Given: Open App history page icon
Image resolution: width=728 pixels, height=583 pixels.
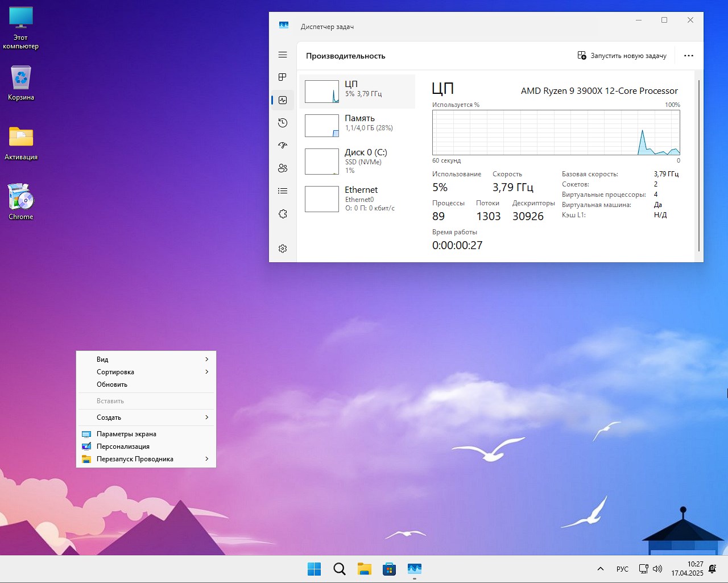Looking at the screenshot, I should click(x=283, y=123).
